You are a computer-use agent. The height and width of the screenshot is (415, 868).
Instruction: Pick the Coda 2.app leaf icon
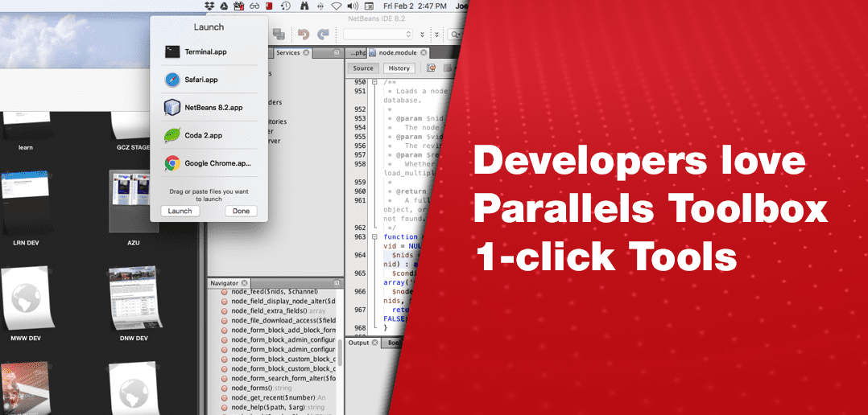(172, 135)
